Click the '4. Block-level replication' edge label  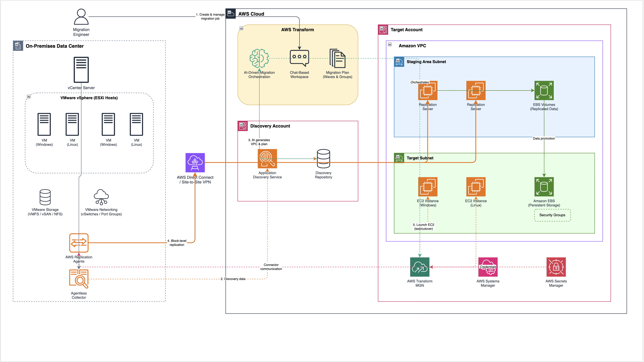tap(177, 243)
